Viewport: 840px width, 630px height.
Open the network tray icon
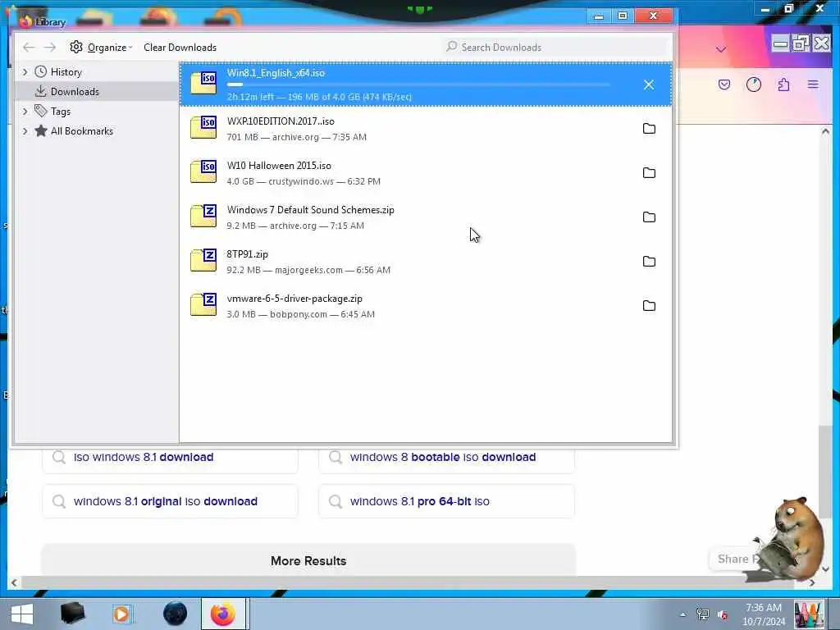702,614
